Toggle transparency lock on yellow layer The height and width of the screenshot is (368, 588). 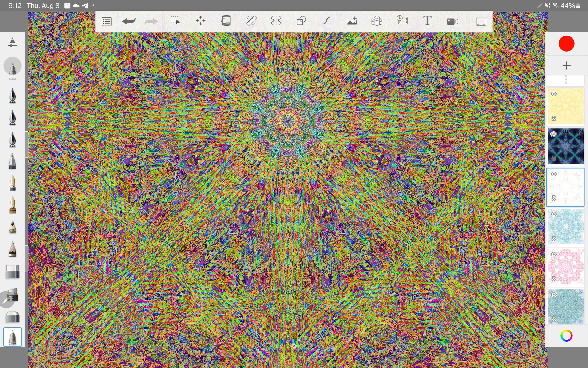554,118
